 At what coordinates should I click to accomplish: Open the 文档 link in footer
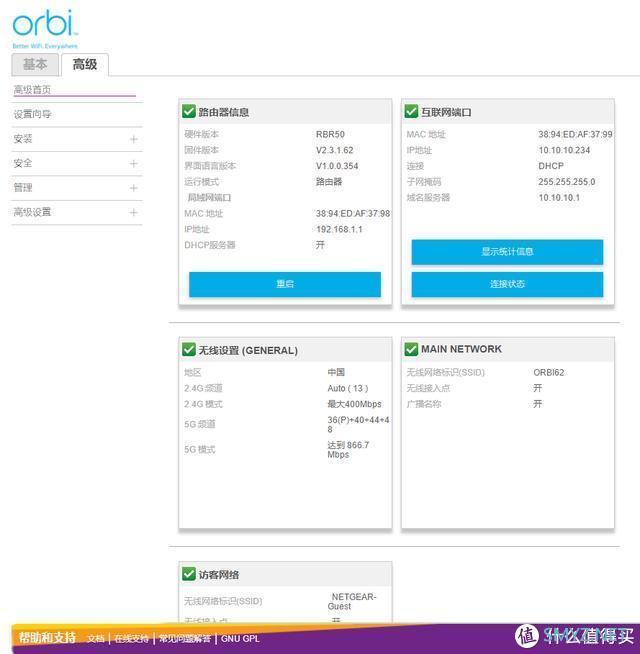click(96, 639)
